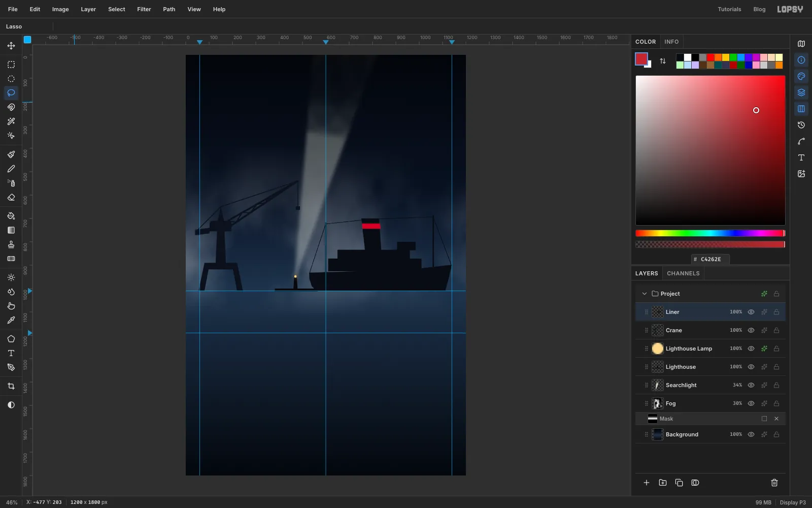Viewport: 812px width, 508px height.
Task: Pick the white color swatch
Action: [x=688, y=57]
